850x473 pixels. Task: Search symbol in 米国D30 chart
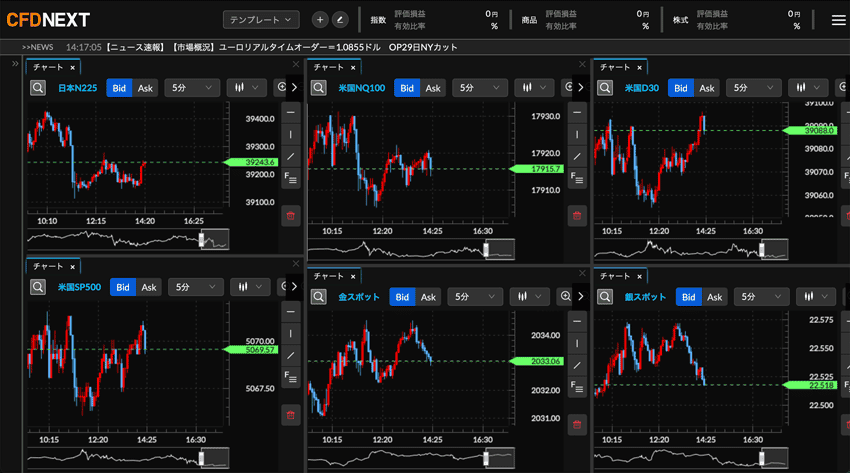point(605,88)
